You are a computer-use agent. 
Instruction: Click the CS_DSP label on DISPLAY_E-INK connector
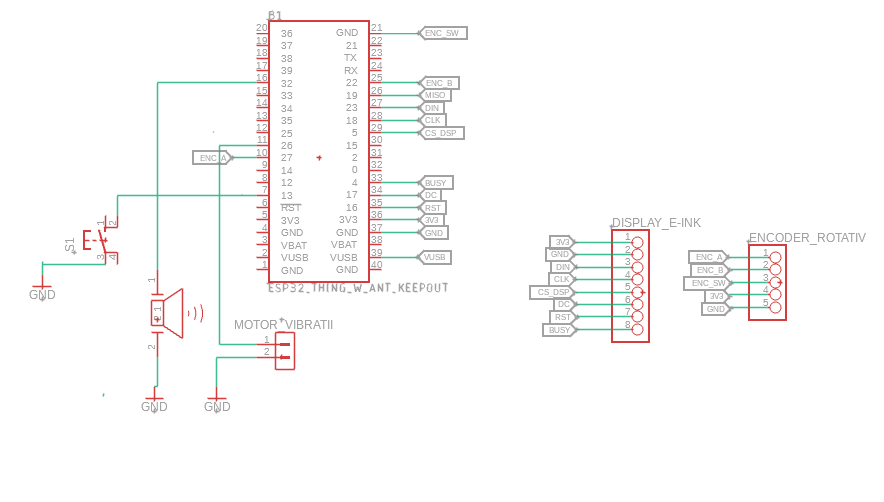pos(552,292)
